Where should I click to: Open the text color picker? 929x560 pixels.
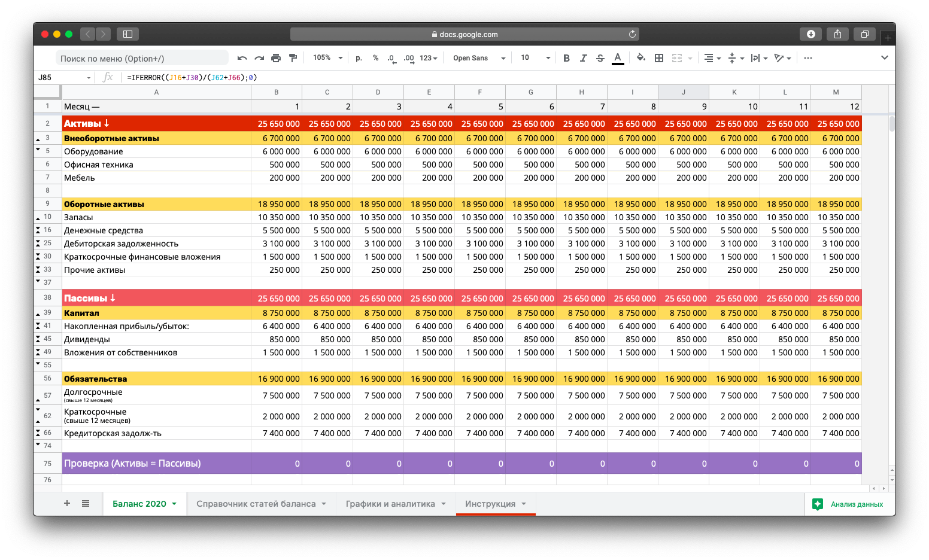tap(618, 58)
